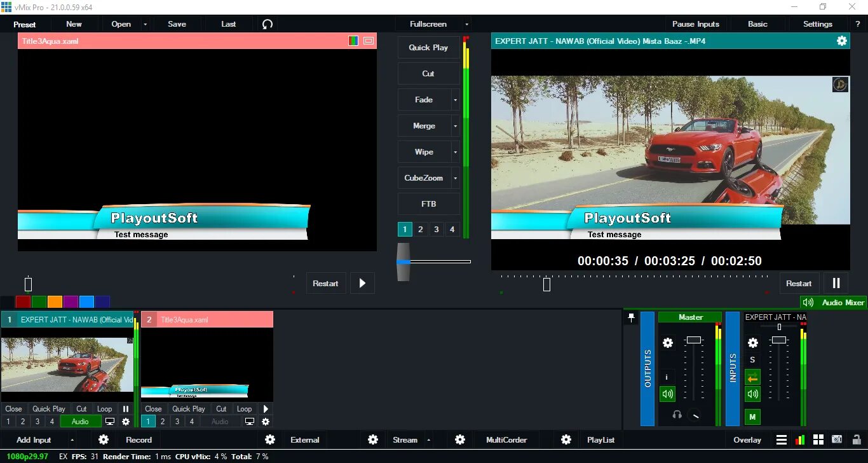
Task: Toggle EXPERT JATT channel speaker mute
Action: 752,394
